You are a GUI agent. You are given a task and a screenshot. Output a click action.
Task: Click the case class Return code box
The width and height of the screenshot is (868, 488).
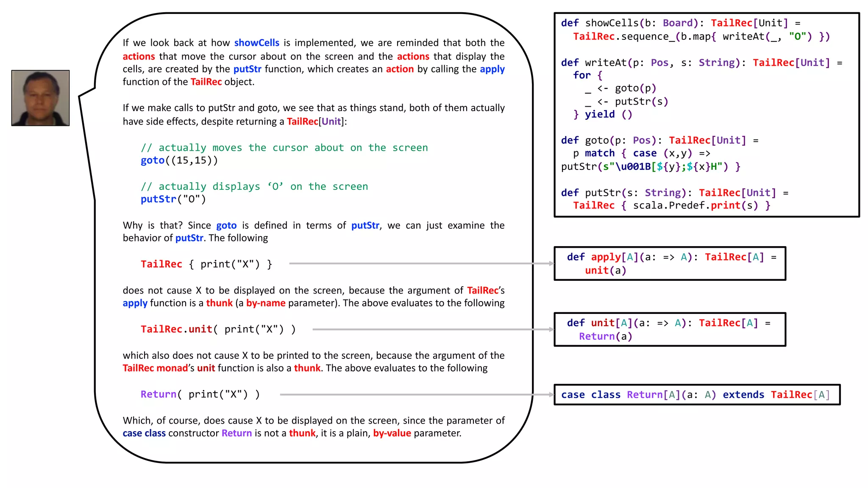697,395
